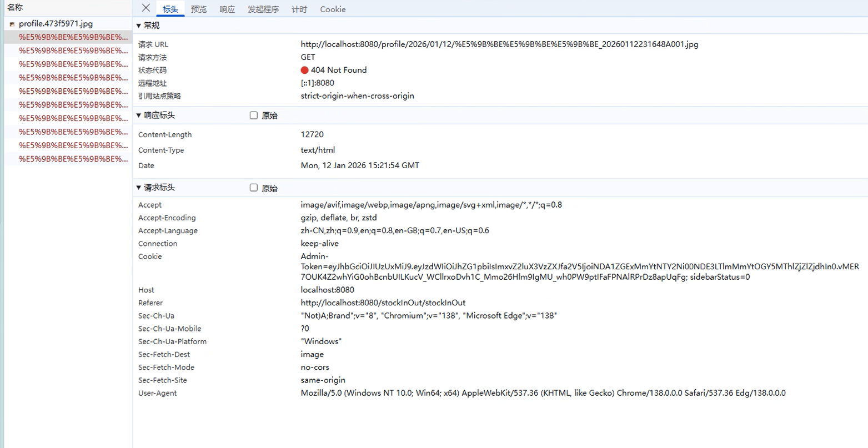This screenshot has height=448, width=868.
Task: Click the Cookie header name in request headers
Action: pyautogui.click(x=150, y=256)
